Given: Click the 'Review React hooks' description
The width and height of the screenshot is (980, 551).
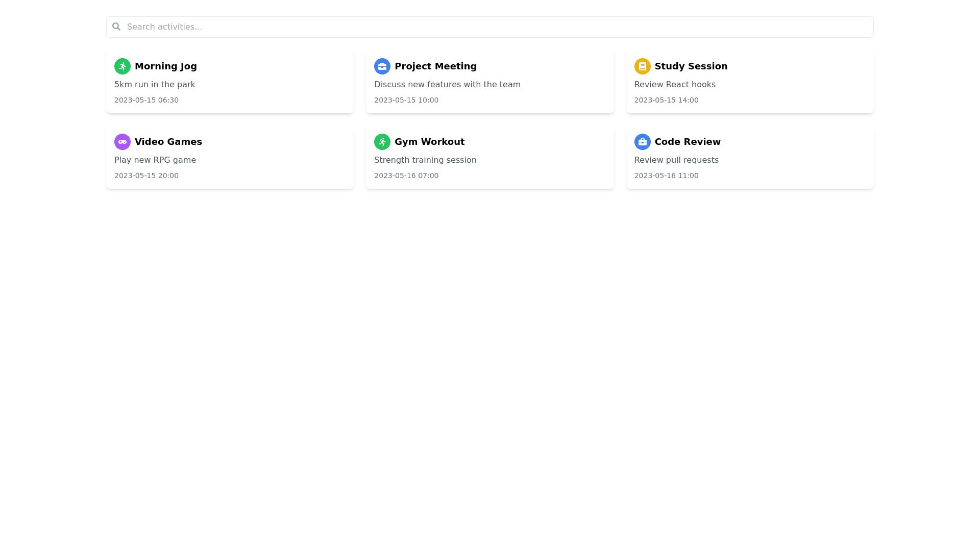Looking at the screenshot, I should [674, 85].
